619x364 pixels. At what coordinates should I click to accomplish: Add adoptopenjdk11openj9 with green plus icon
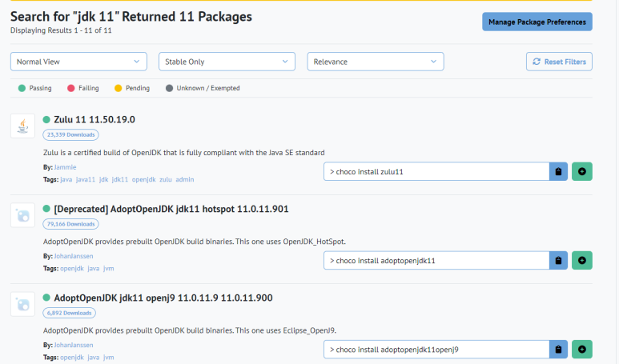582,350
